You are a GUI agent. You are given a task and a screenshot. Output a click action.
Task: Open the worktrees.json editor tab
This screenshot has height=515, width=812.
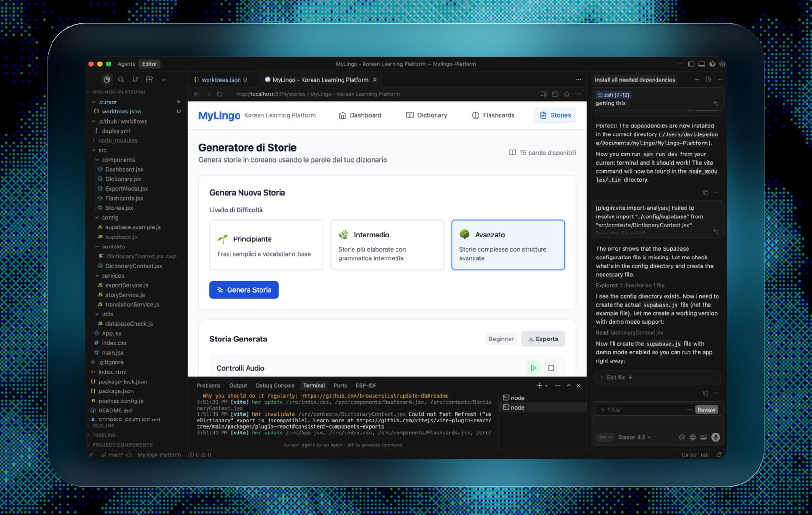pos(221,80)
